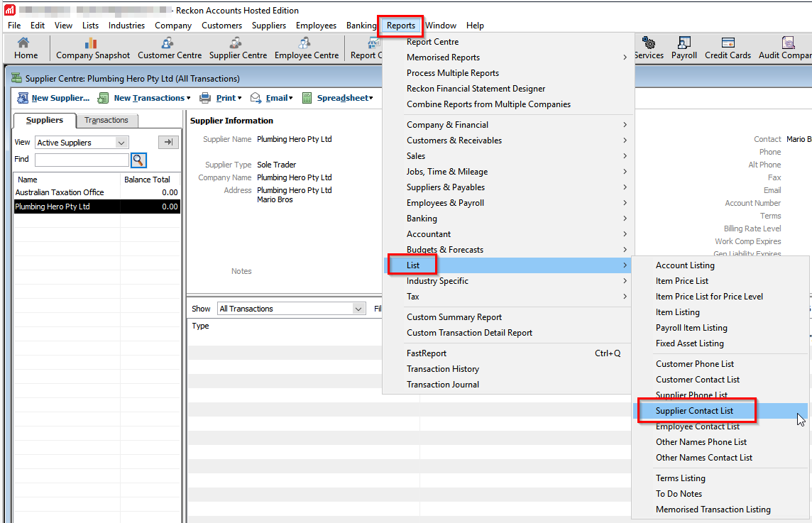Switch to the Suppliers tab

pos(45,120)
